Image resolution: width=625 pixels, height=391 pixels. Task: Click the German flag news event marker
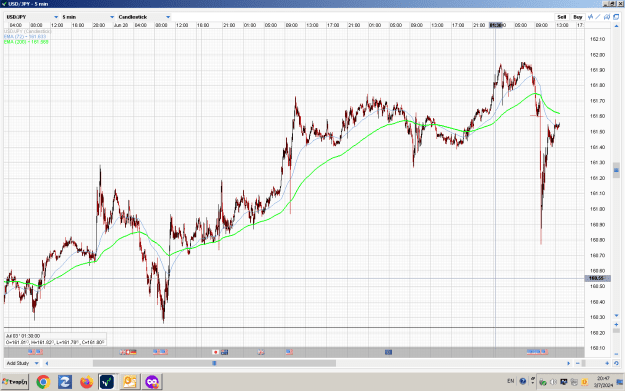(133, 352)
